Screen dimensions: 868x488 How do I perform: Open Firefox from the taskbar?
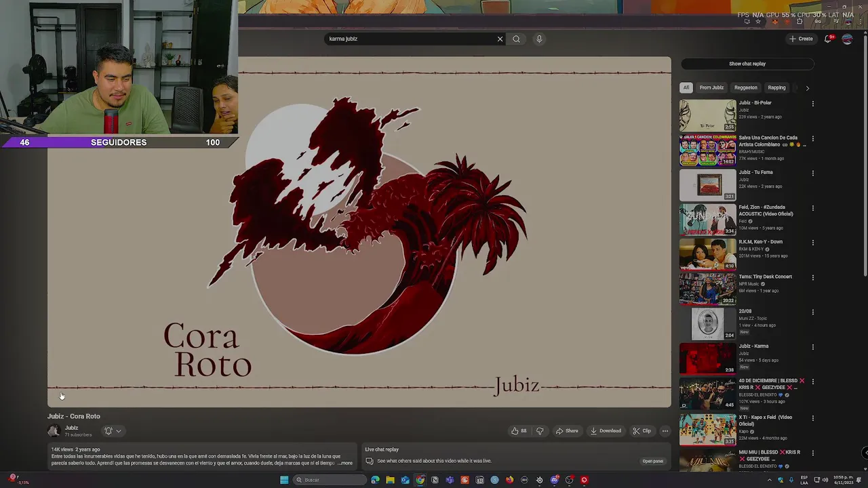pyautogui.click(x=509, y=480)
